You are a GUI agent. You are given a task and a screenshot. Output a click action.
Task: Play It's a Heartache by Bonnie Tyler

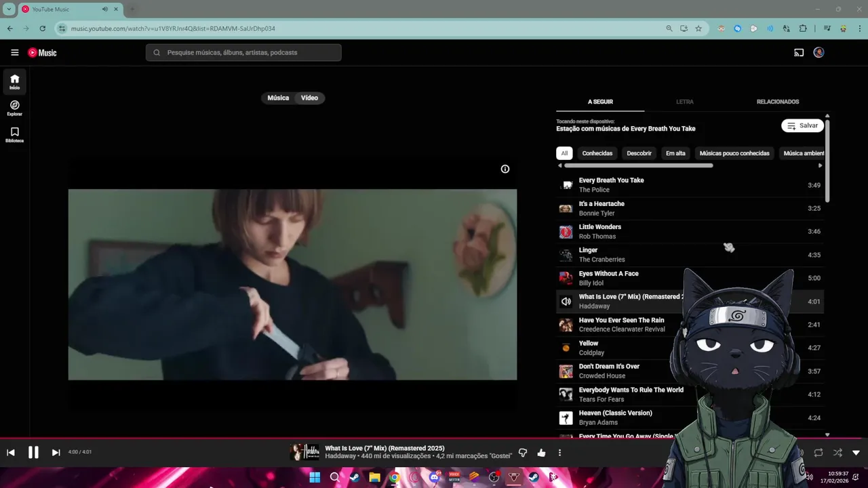[x=690, y=208]
